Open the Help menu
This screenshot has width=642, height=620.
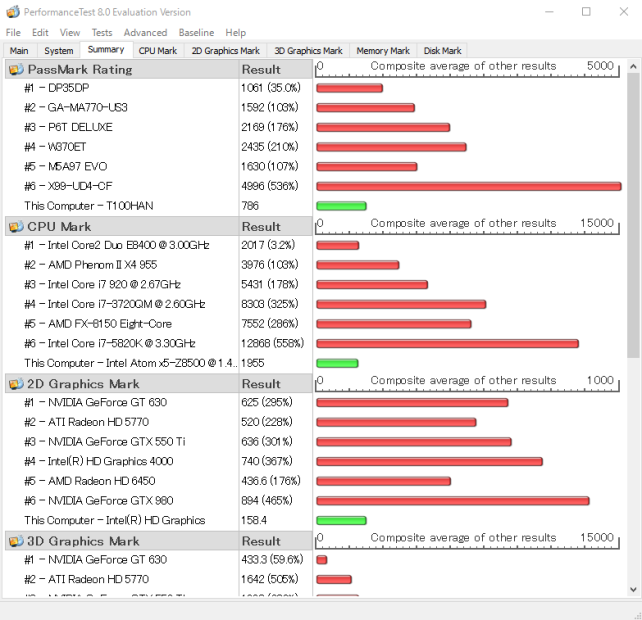pos(235,33)
